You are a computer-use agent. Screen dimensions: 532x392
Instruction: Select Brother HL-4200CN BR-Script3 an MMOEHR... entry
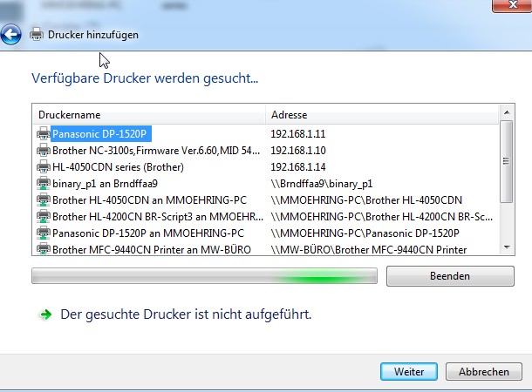tap(158, 217)
